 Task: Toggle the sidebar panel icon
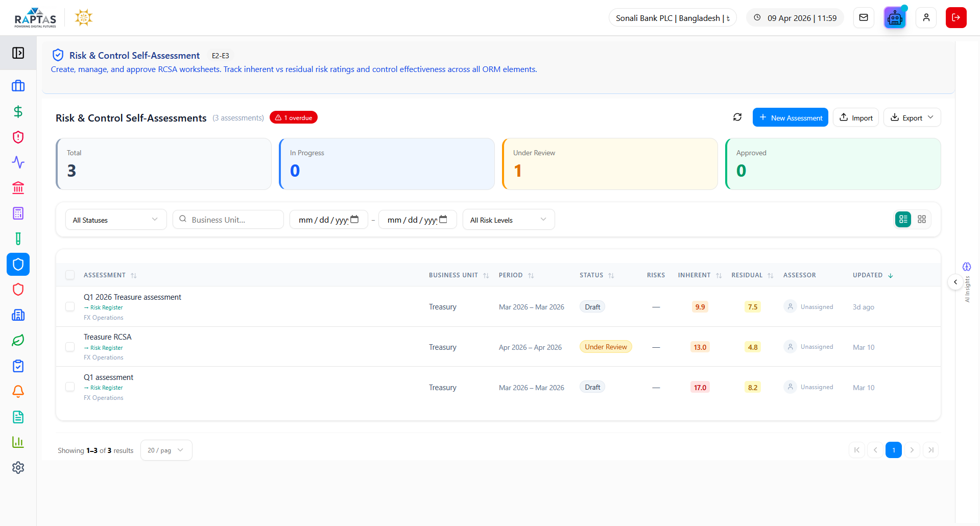click(18, 53)
